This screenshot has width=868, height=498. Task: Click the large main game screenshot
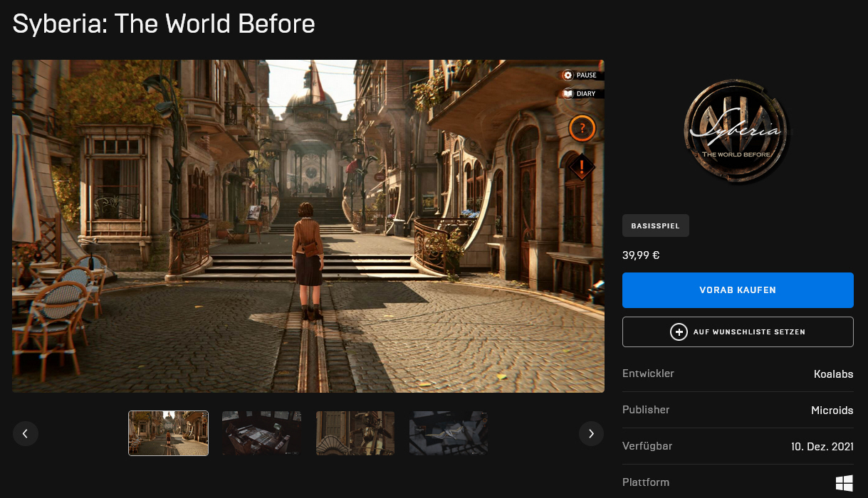point(308,226)
